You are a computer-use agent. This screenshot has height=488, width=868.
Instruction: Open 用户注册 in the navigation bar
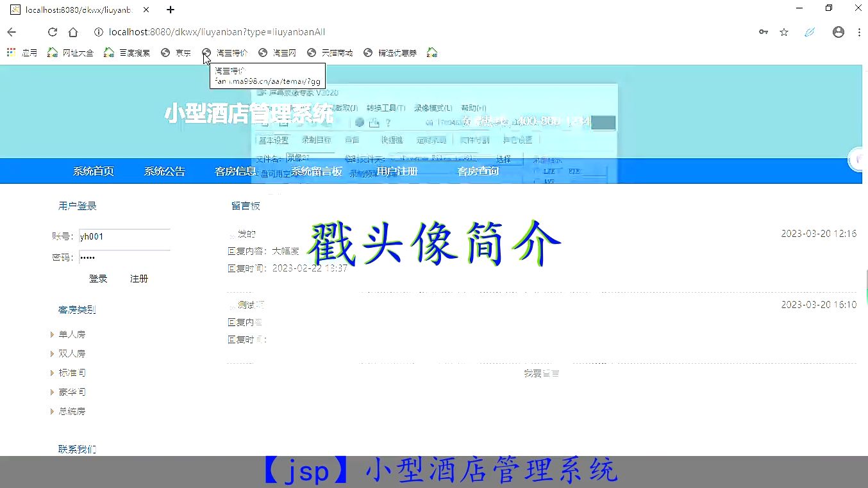397,171
